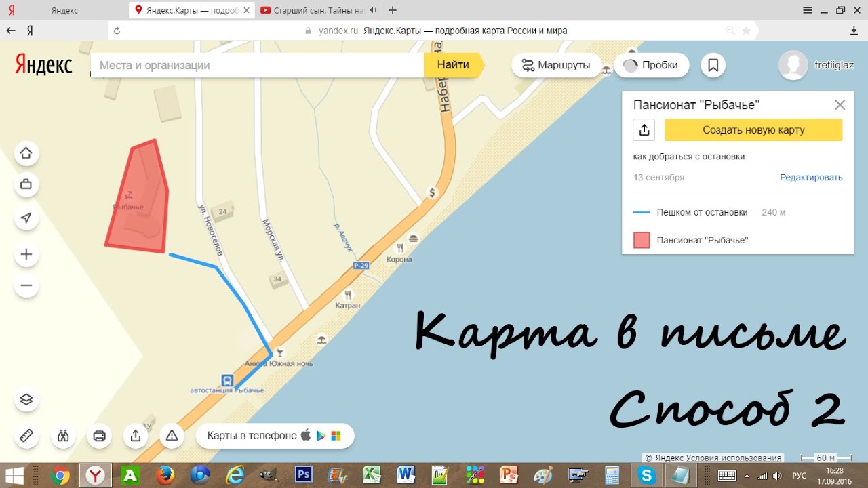This screenshot has height=488, width=868.
Task: Click the Катран restaurant marker
Action: click(349, 295)
